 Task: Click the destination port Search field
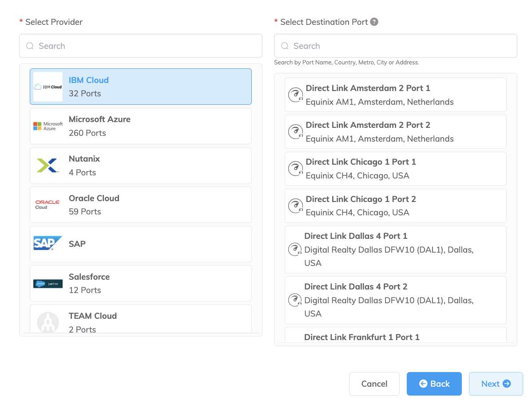point(395,46)
